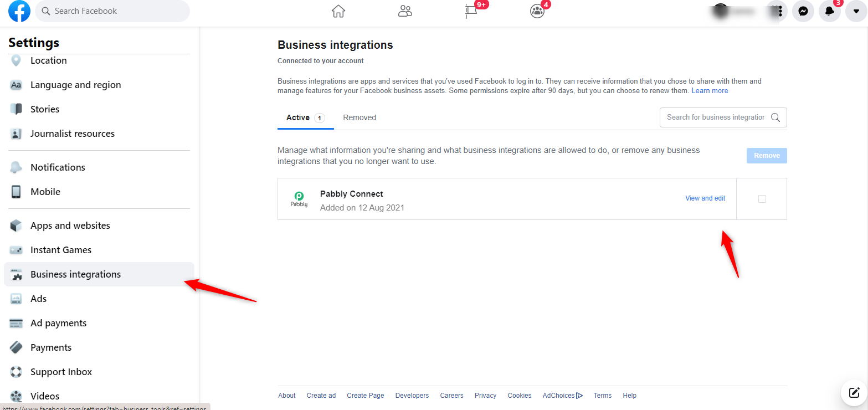Screen dimensions: 868x410
Task: Open the Notifications bell icon
Action: click(x=829, y=11)
